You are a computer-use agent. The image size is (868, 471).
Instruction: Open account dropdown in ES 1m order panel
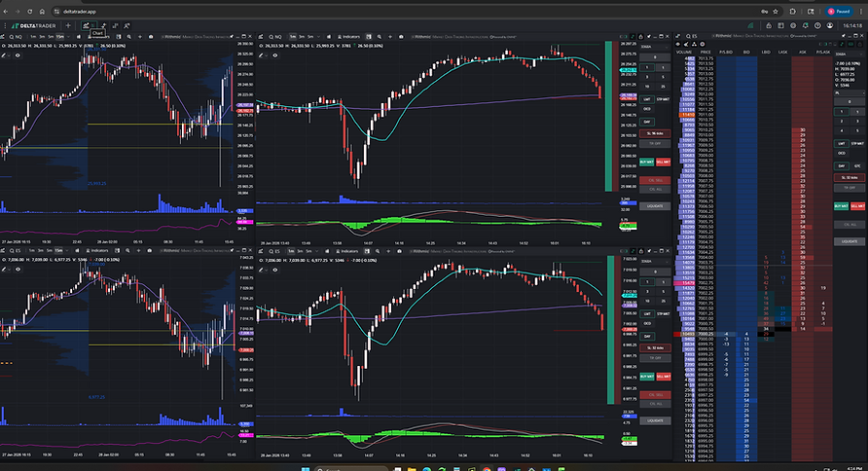click(656, 261)
